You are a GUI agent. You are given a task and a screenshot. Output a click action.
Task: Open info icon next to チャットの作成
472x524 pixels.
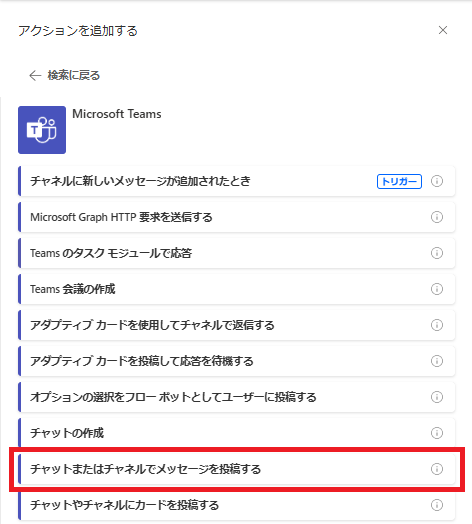[437, 433]
